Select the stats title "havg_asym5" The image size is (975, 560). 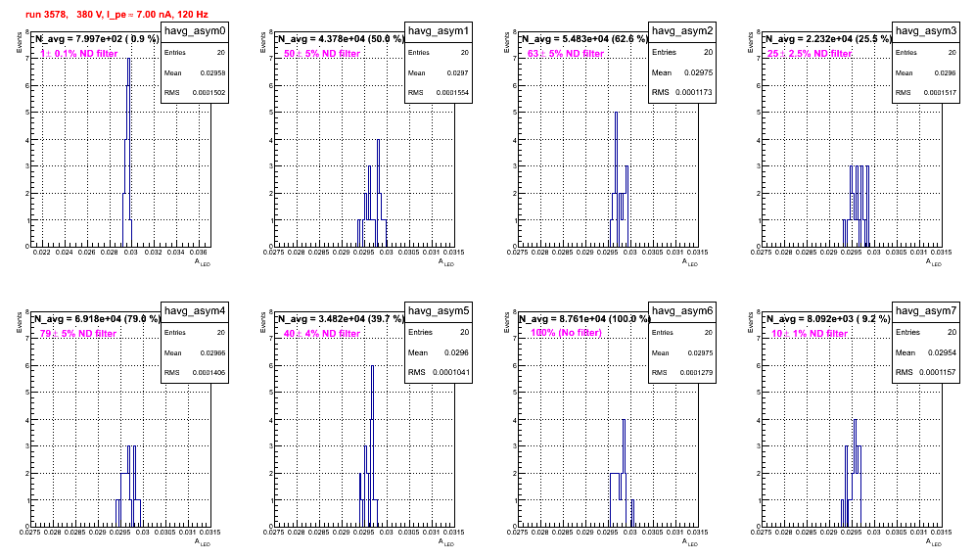click(x=439, y=311)
